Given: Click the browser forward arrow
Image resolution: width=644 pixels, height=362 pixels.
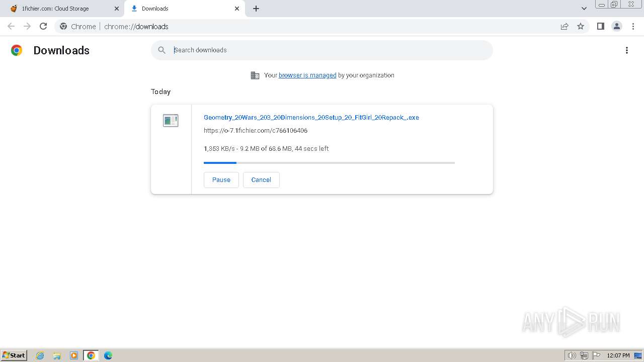Looking at the screenshot, I should [x=27, y=26].
